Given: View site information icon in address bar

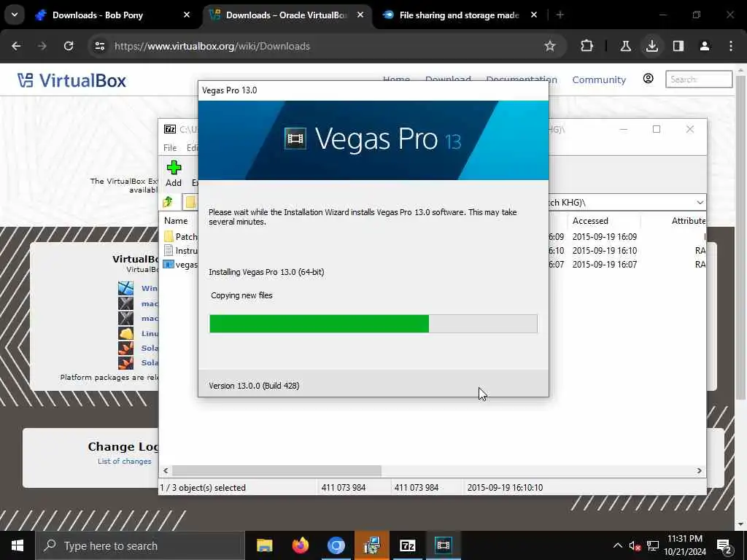Looking at the screenshot, I should (99, 46).
